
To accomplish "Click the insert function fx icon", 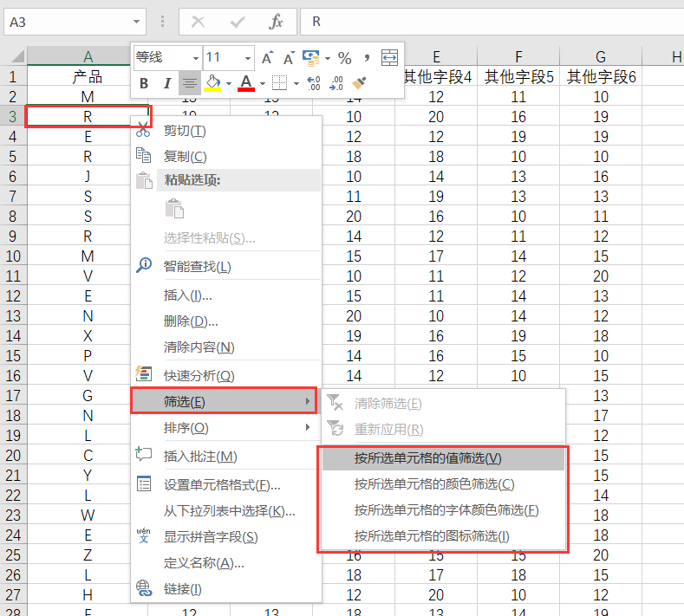I will pyautogui.click(x=277, y=22).
